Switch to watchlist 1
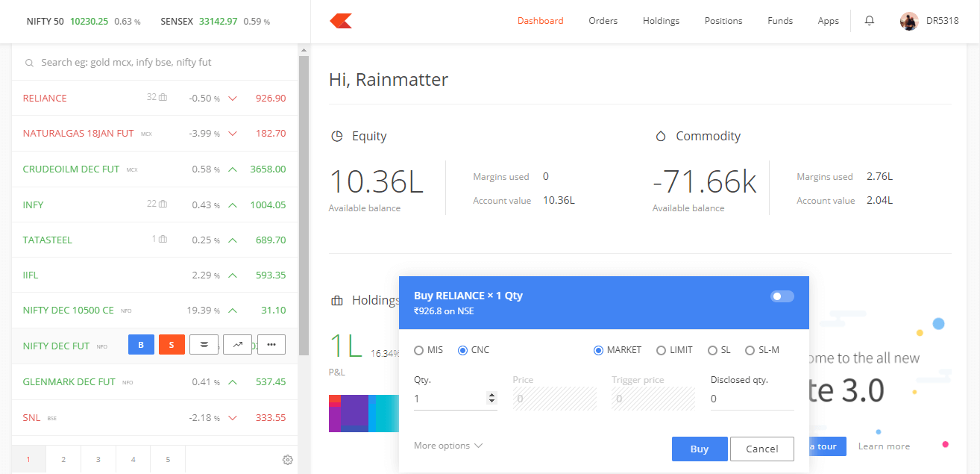Image resolution: width=980 pixels, height=474 pixels. click(28, 460)
